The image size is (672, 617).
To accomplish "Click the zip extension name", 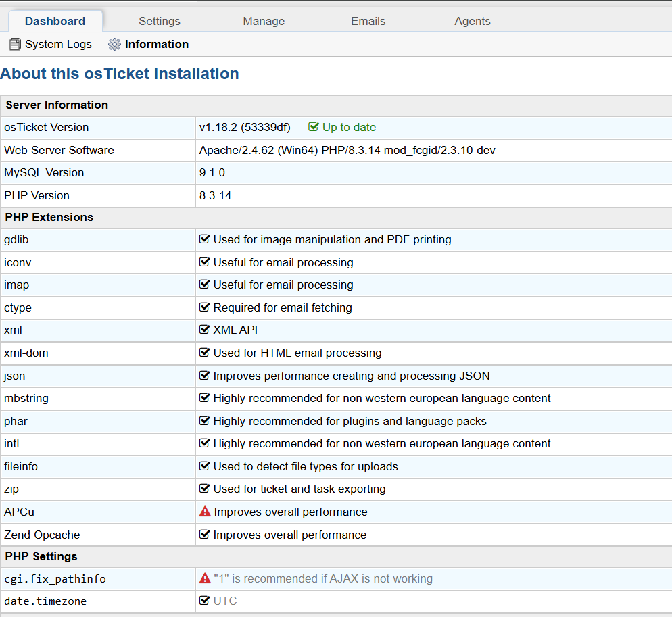I will tap(11, 489).
